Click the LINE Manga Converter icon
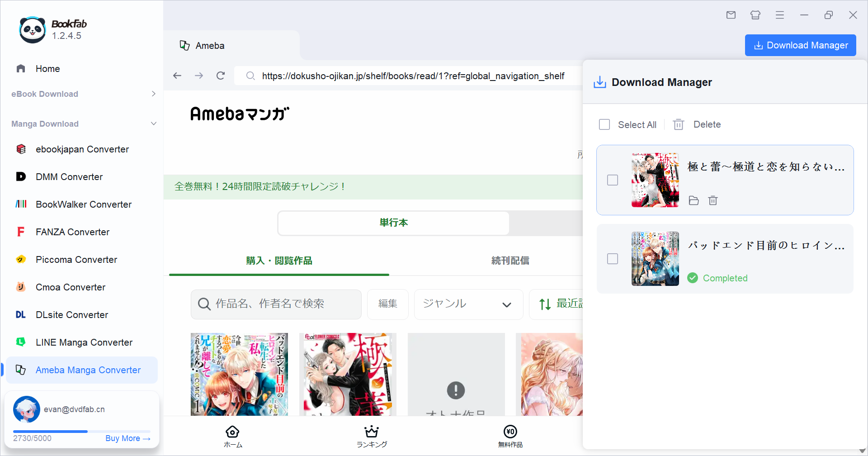Screen dimensions: 868x456 (x=21, y=342)
